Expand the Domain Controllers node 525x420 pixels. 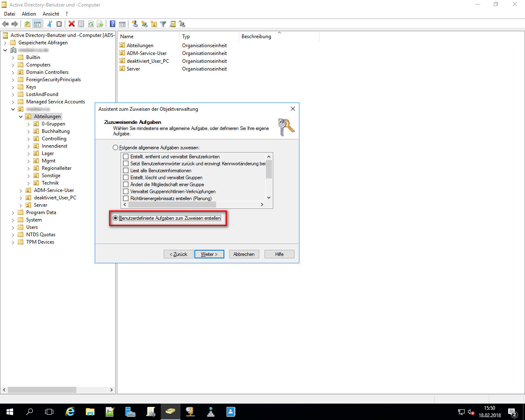pyautogui.click(x=13, y=73)
